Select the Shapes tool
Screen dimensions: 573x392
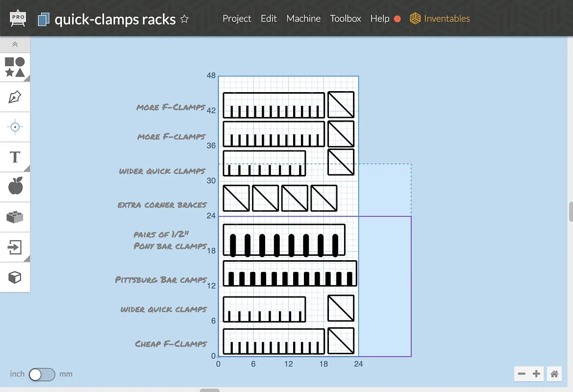(15, 67)
